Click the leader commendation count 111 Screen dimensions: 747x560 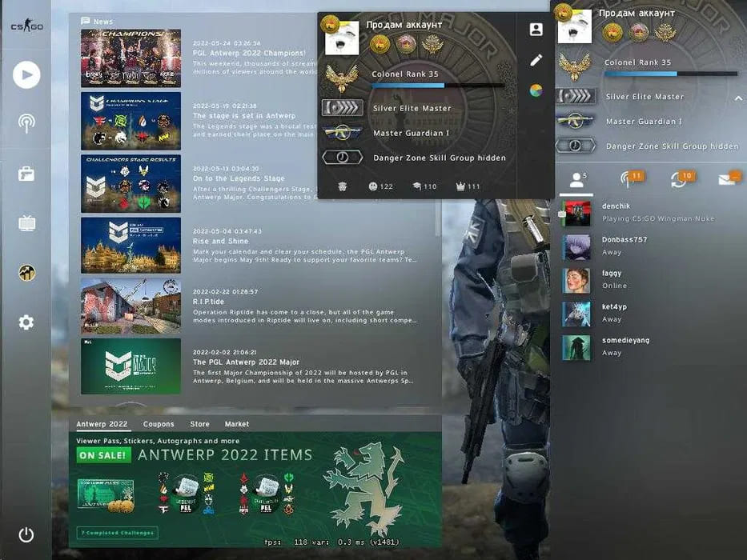468,186
